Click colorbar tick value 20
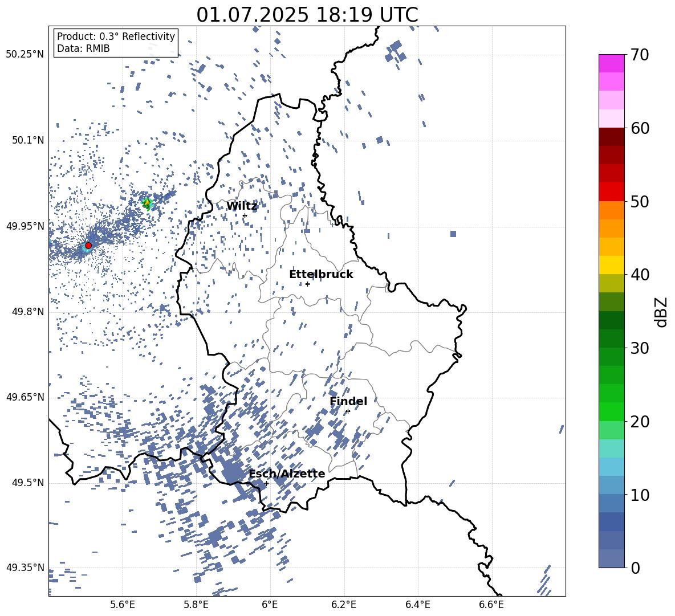 click(640, 422)
